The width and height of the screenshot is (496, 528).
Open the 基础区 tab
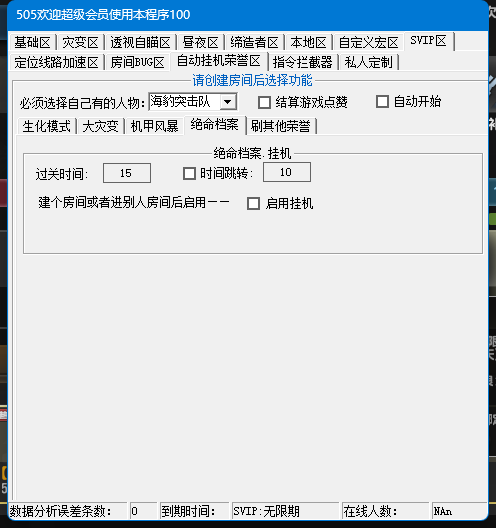32,43
